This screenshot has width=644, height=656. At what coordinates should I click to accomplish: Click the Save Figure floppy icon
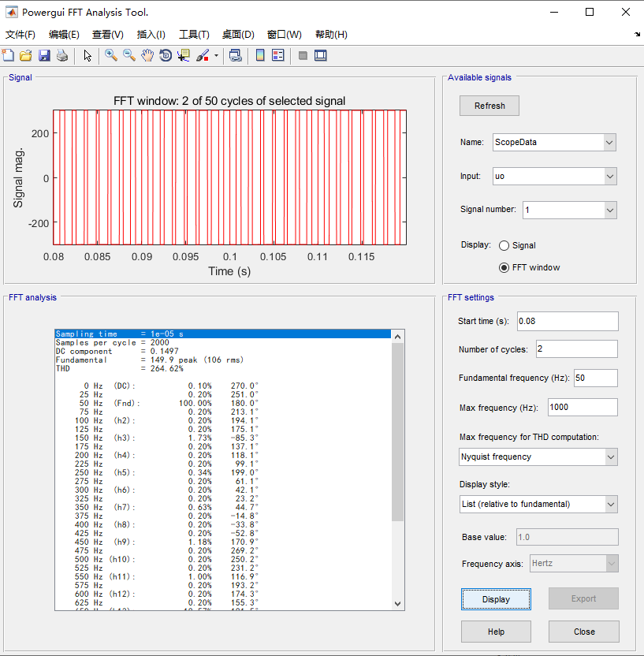44,55
